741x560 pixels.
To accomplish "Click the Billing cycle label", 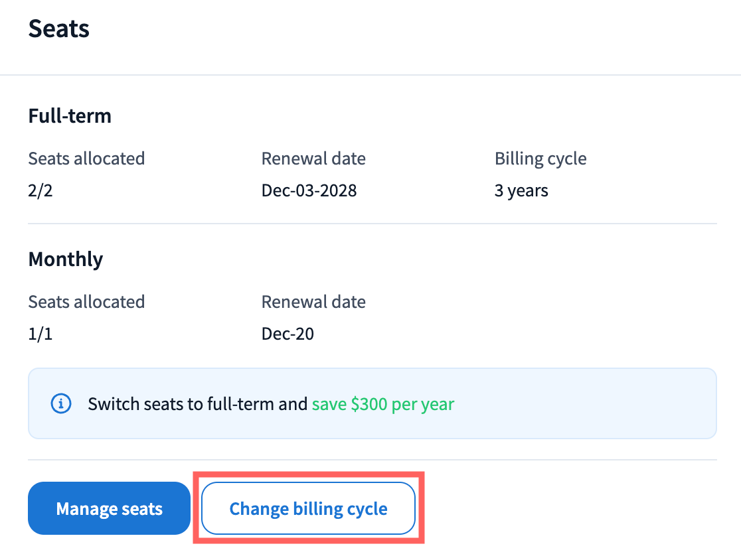I will 540,159.
